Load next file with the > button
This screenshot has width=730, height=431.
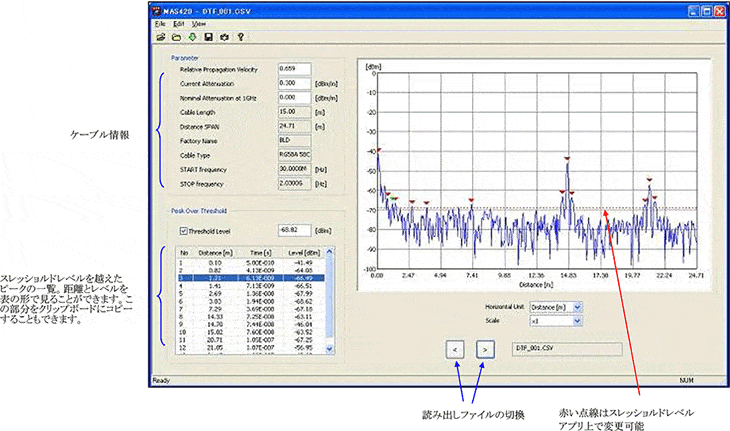[x=485, y=350]
